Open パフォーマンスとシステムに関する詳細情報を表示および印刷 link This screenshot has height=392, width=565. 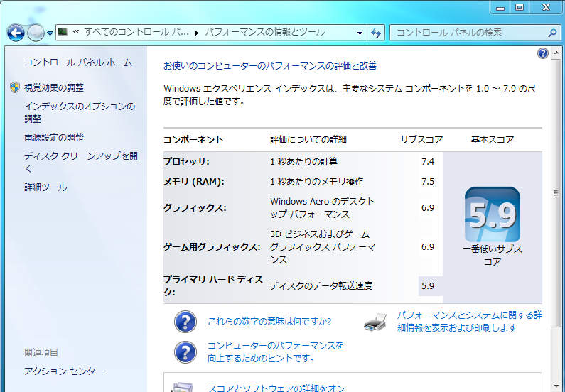pos(470,322)
